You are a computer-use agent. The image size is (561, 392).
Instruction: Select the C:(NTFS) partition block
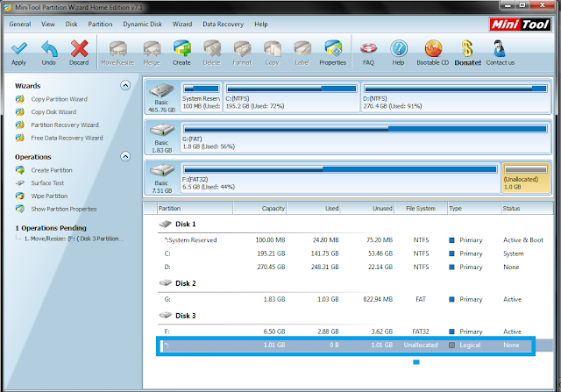pyautogui.click(x=292, y=97)
